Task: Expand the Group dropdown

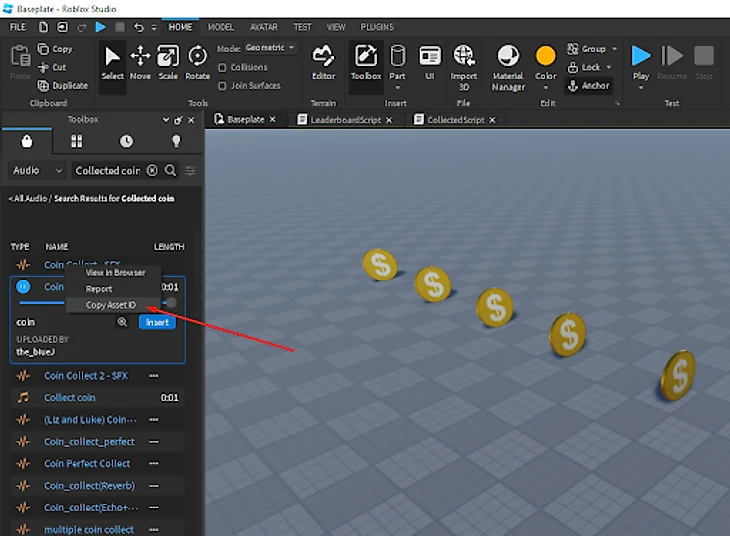Action: 614,48
